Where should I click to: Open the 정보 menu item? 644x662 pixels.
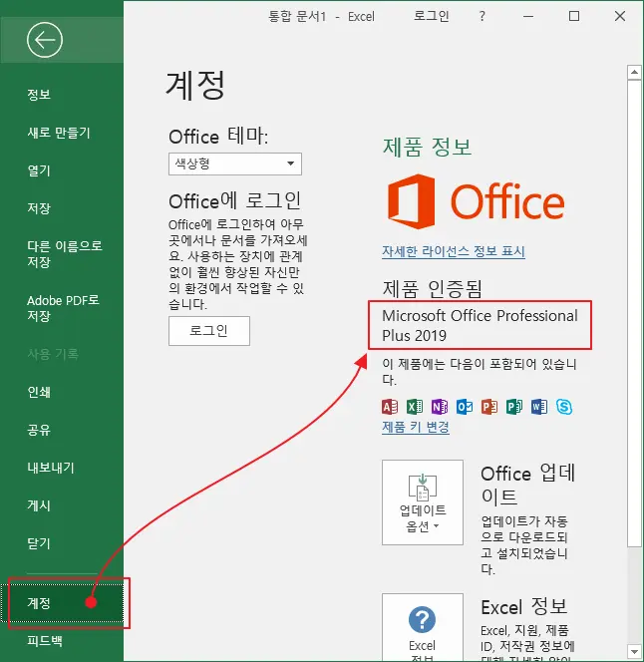pyautogui.click(x=39, y=94)
